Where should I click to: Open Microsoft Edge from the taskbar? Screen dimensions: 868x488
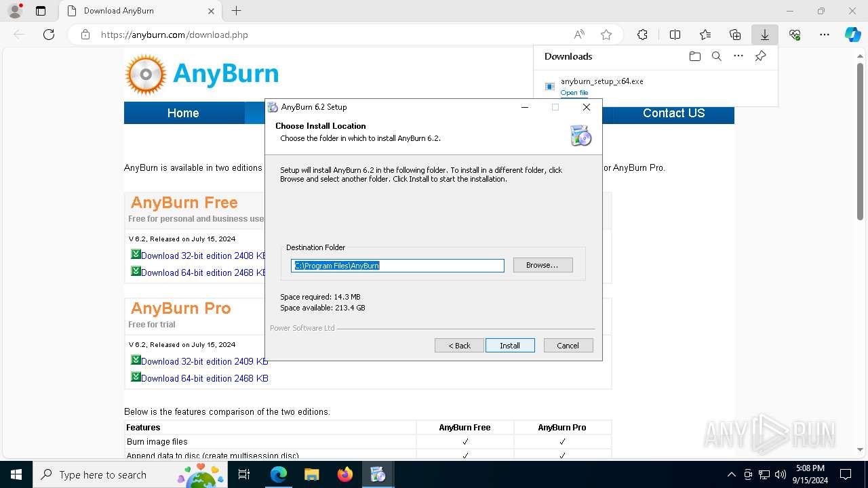click(279, 474)
